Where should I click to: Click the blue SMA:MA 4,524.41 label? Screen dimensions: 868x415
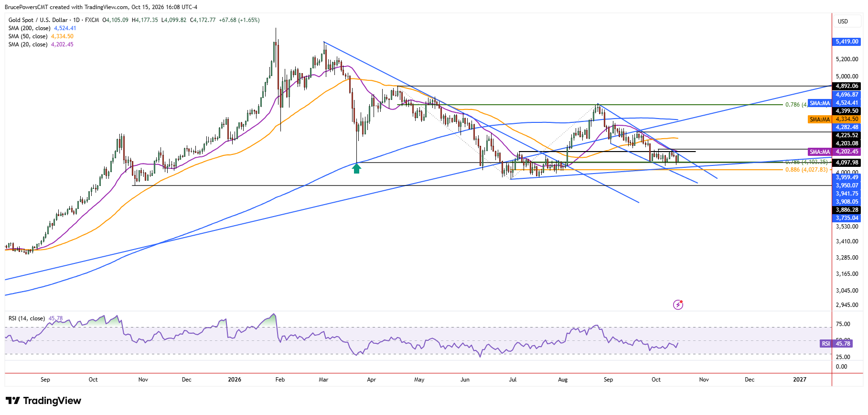point(835,103)
